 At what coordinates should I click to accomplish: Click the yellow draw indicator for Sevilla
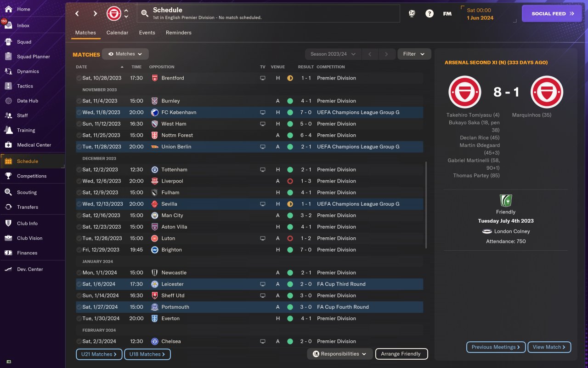coord(290,204)
